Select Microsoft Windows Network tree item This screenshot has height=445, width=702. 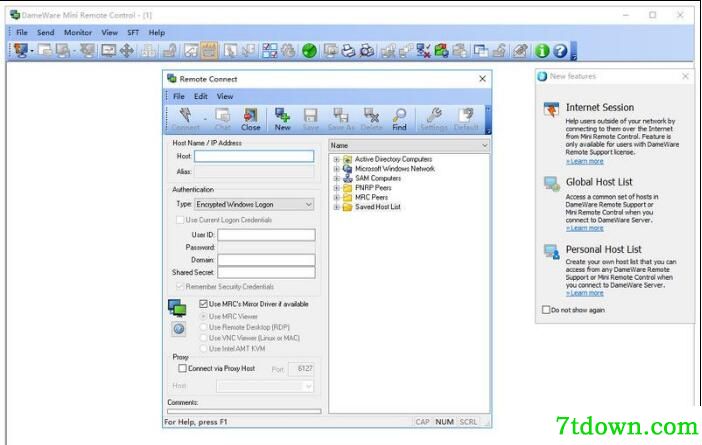point(394,169)
